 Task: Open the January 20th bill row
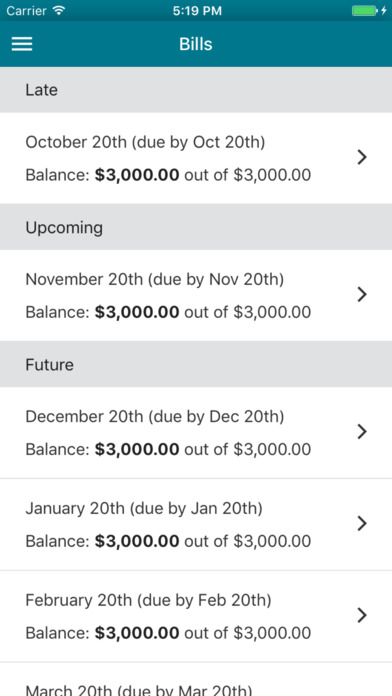click(196, 524)
